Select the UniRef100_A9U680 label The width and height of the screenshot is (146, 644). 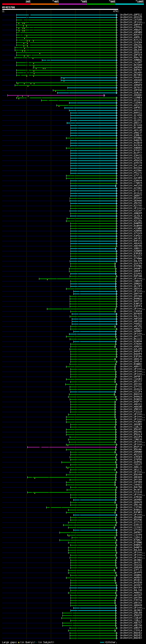pos(131,95)
